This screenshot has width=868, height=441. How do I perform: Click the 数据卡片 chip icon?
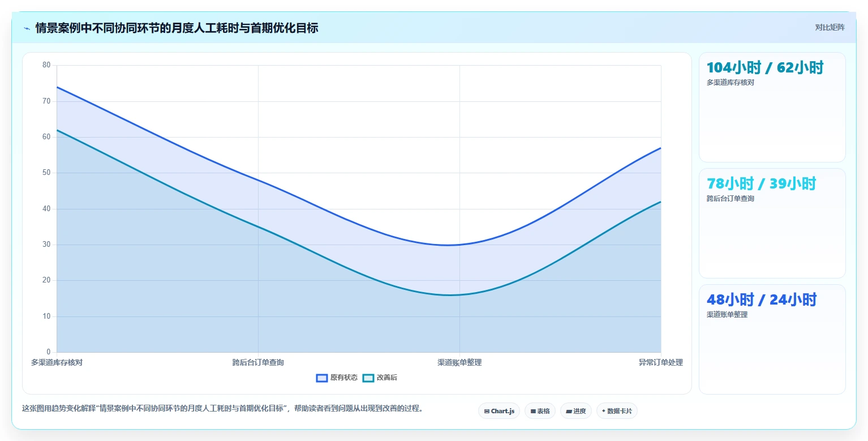[x=604, y=411]
